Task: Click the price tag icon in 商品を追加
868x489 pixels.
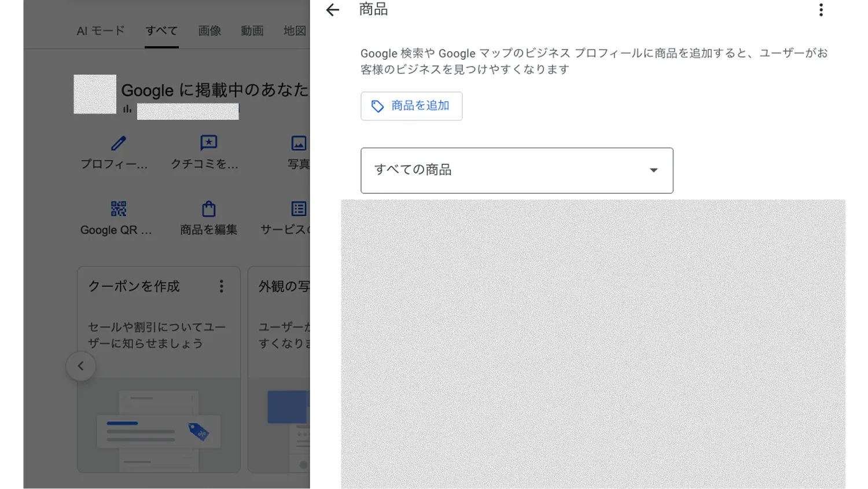Action: click(377, 106)
